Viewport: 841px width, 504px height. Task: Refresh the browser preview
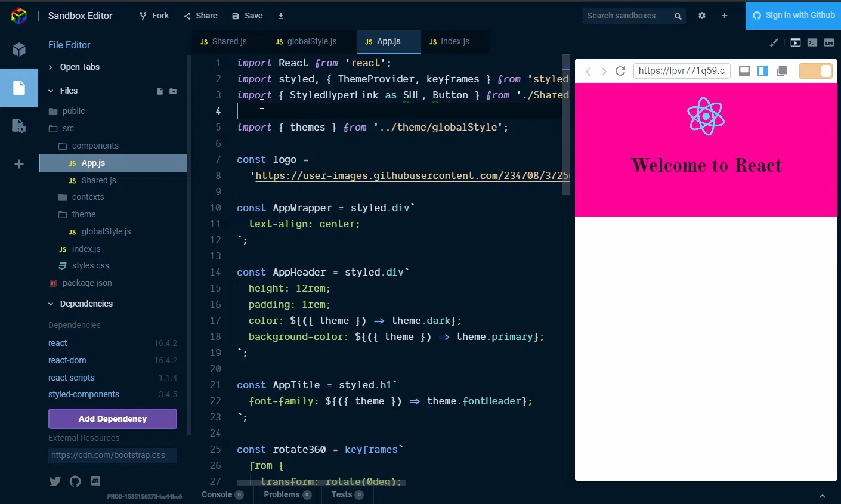click(620, 70)
